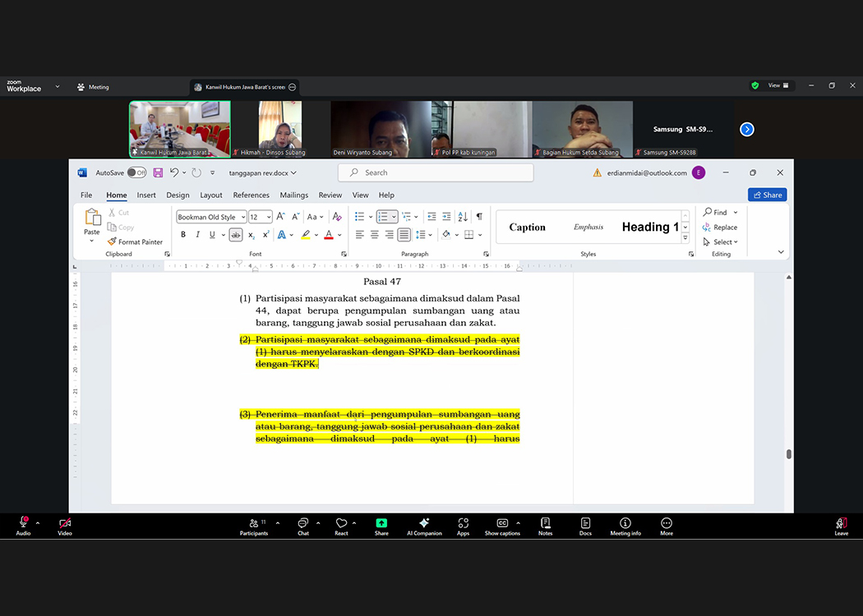
Task: Click the blue Share button in Word
Action: click(x=767, y=195)
